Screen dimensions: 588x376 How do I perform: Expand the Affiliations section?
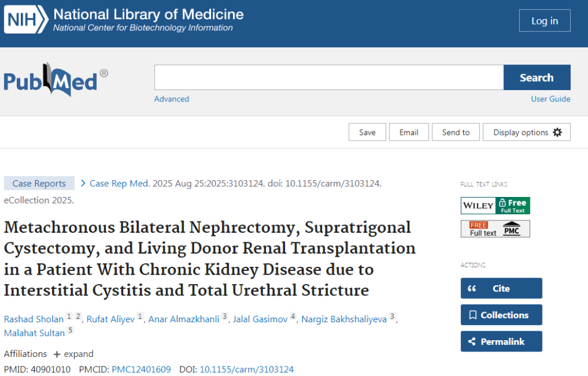73,354
